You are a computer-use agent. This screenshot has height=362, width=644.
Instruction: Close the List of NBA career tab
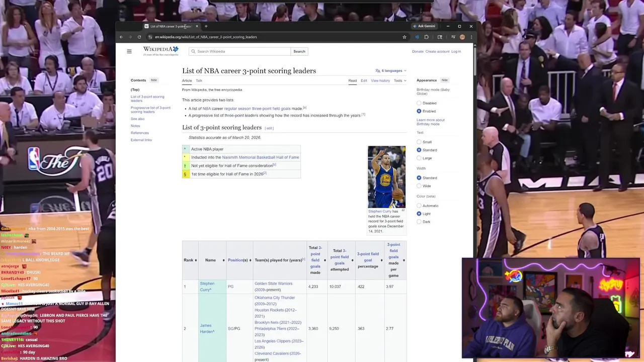(197, 26)
